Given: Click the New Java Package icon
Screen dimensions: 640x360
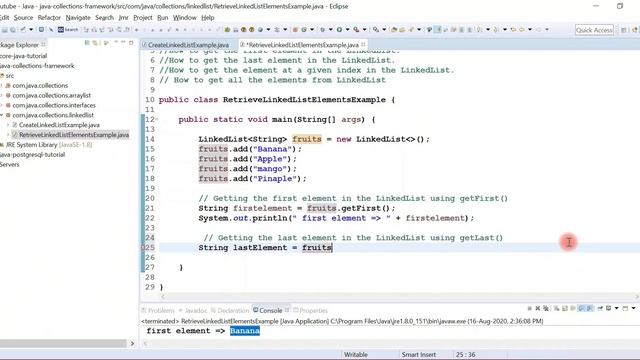Looking at the screenshot, I should tap(294, 30).
